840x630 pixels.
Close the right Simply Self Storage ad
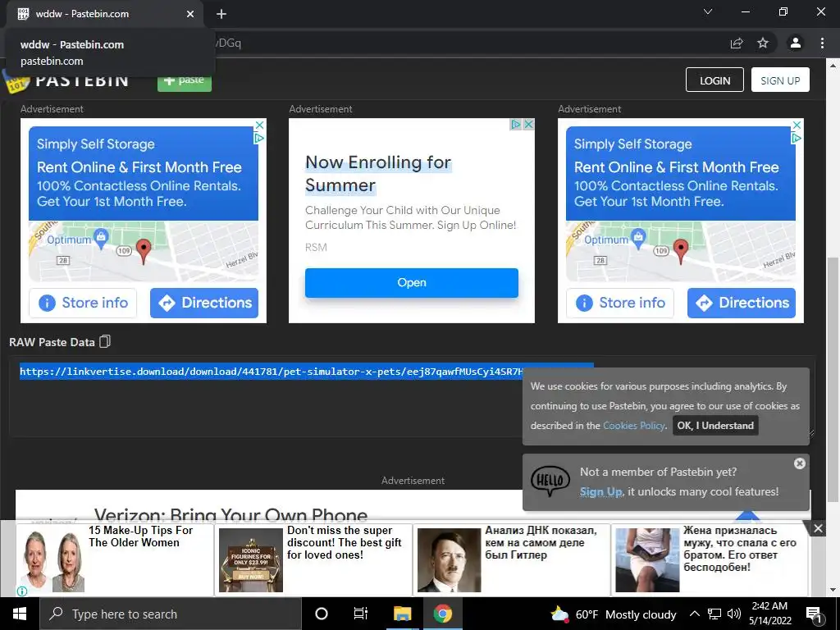[797, 125]
